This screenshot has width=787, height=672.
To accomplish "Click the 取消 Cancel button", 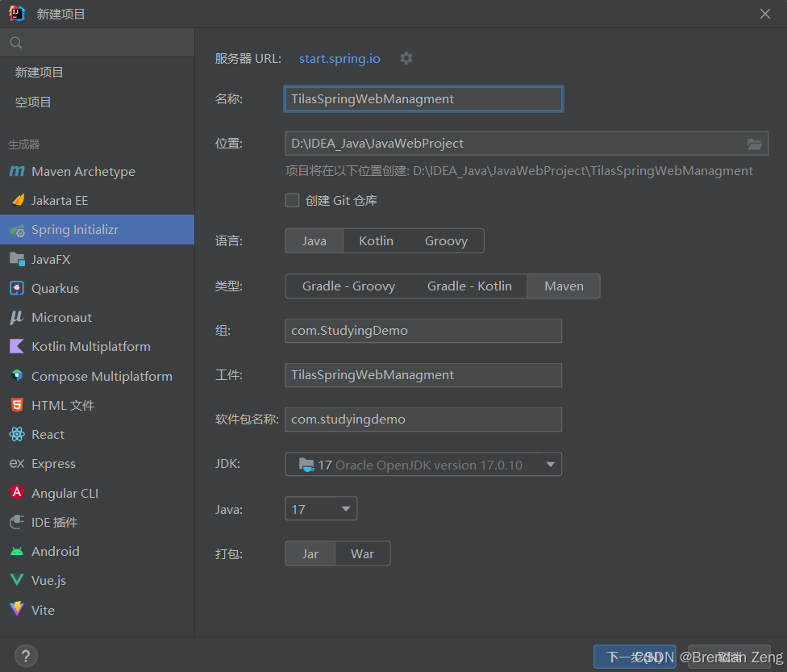I will point(729,657).
